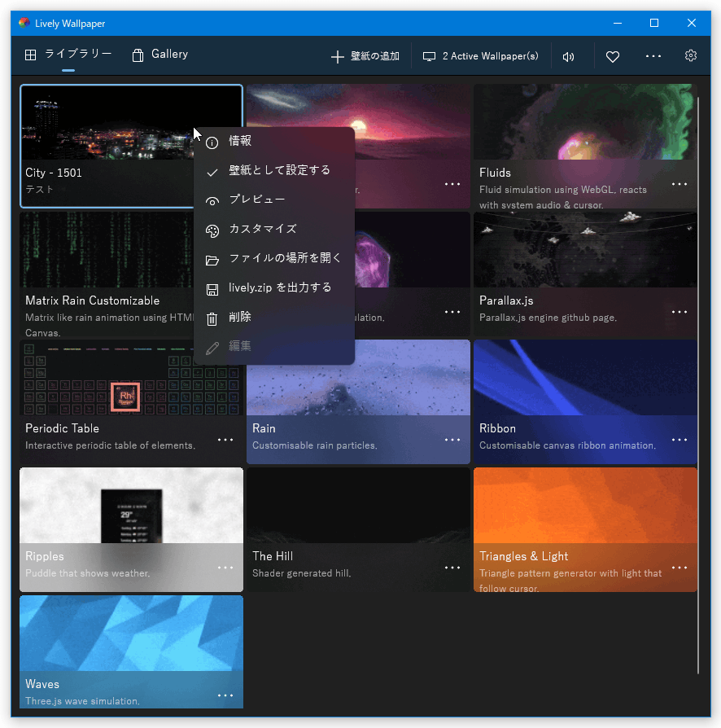
Task: Click the Lively Wallpaper app logo
Action: 24,23
